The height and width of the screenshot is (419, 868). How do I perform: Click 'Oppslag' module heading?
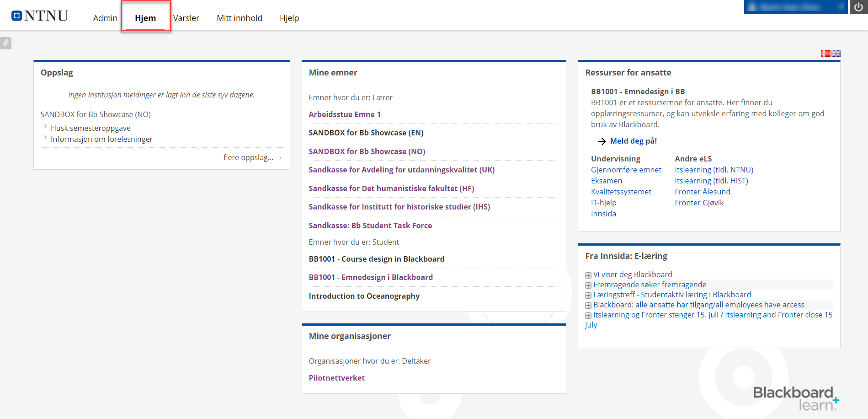click(x=57, y=73)
